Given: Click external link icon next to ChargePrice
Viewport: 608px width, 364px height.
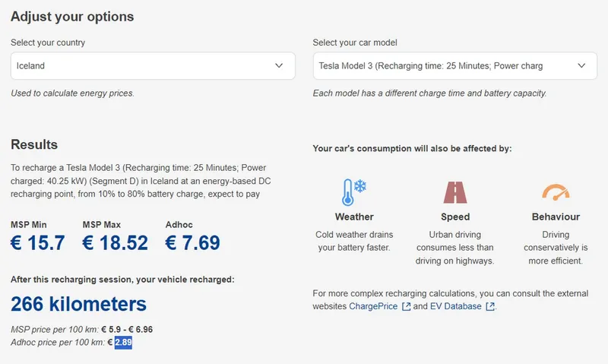Looking at the screenshot, I should pyautogui.click(x=406, y=307).
